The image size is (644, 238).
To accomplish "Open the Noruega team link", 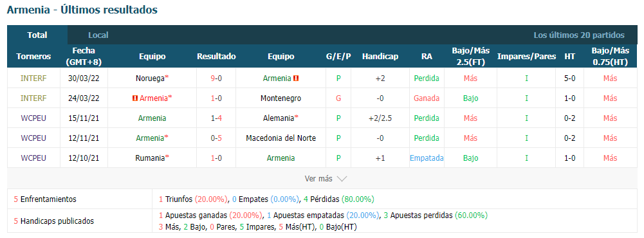I will point(150,78).
